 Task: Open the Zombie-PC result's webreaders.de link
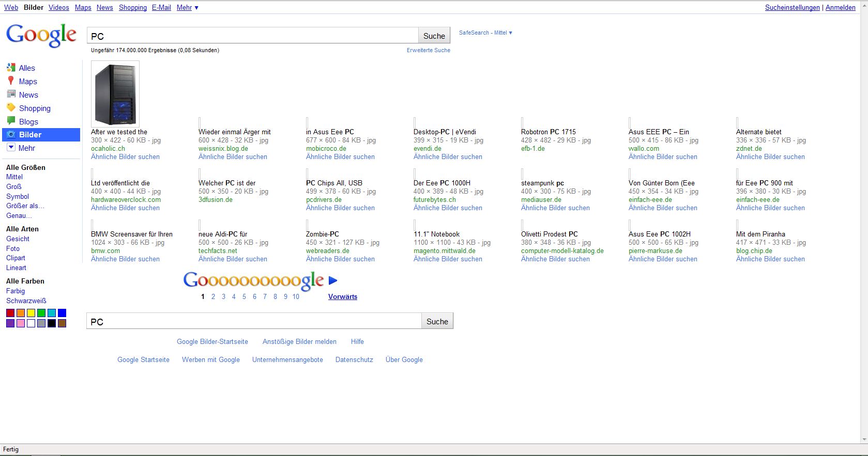(328, 250)
